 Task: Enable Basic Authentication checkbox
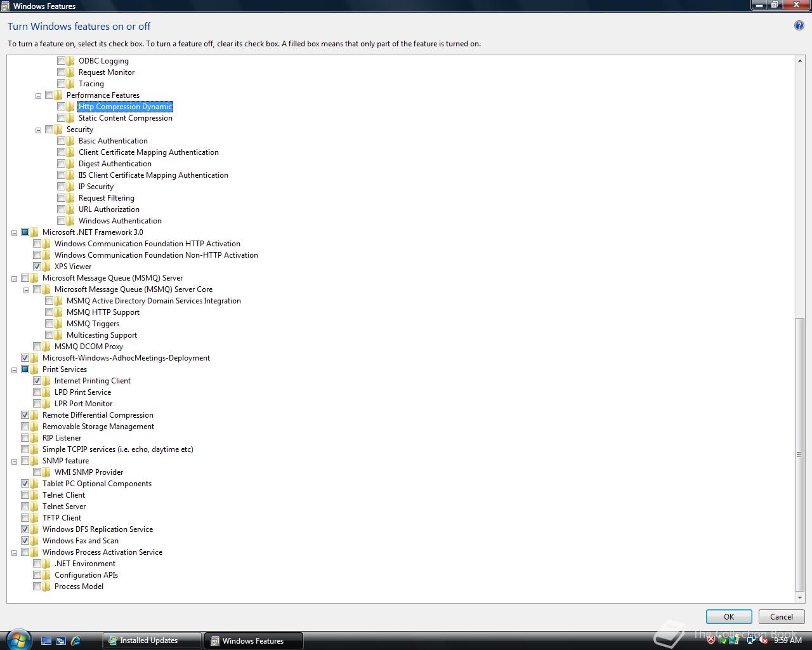click(x=61, y=141)
